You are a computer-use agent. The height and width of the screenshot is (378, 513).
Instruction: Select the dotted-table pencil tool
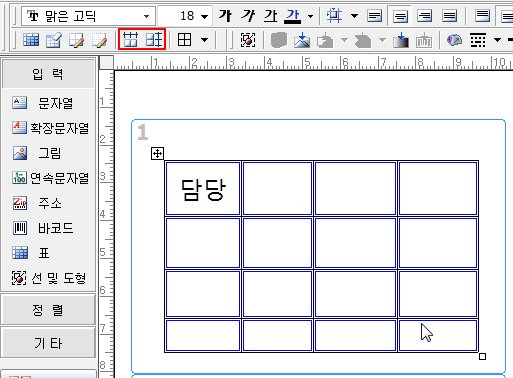point(99,40)
